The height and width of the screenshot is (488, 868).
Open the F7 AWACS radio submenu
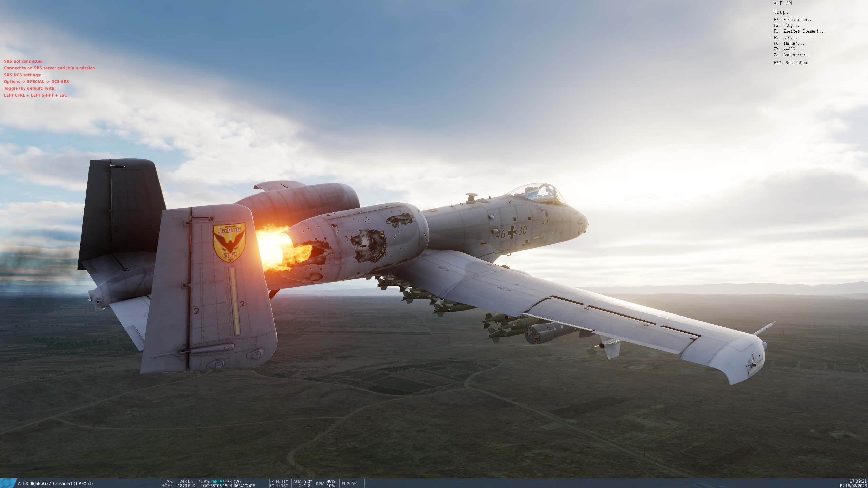[x=788, y=49]
